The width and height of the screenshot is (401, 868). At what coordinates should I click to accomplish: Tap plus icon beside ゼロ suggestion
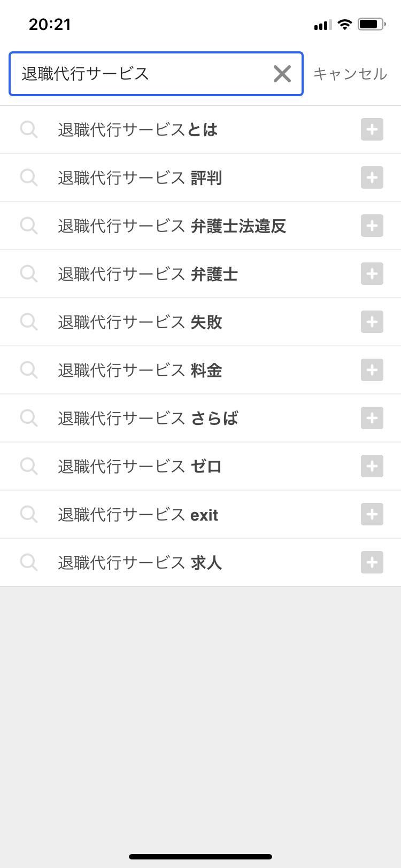[372, 466]
